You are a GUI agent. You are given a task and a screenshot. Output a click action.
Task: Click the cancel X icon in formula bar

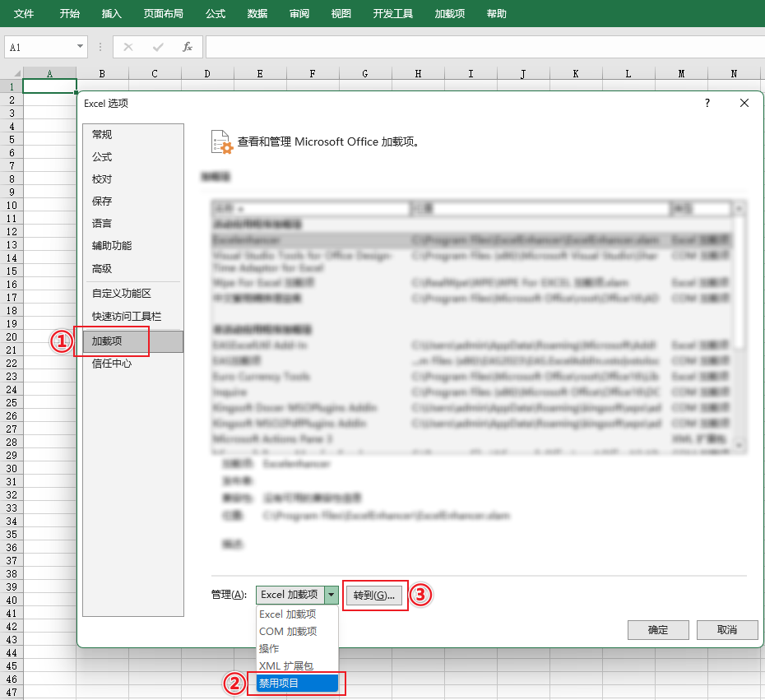click(x=128, y=47)
